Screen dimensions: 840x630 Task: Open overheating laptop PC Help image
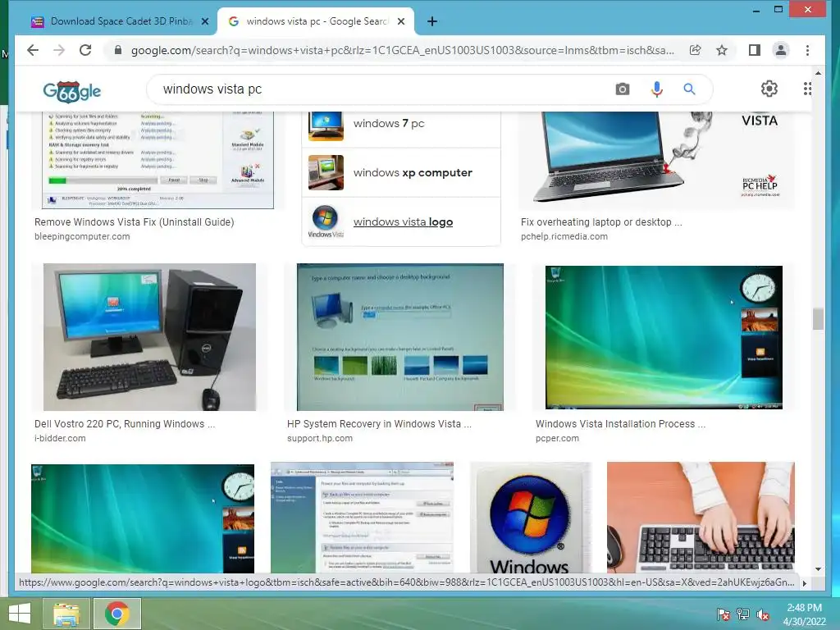(x=657, y=160)
